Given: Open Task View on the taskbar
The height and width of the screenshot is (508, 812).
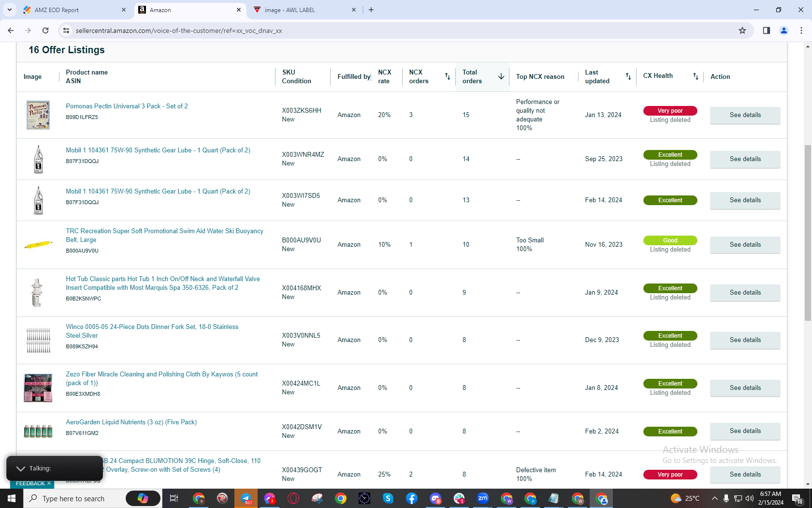Looking at the screenshot, I should point(174,498).
